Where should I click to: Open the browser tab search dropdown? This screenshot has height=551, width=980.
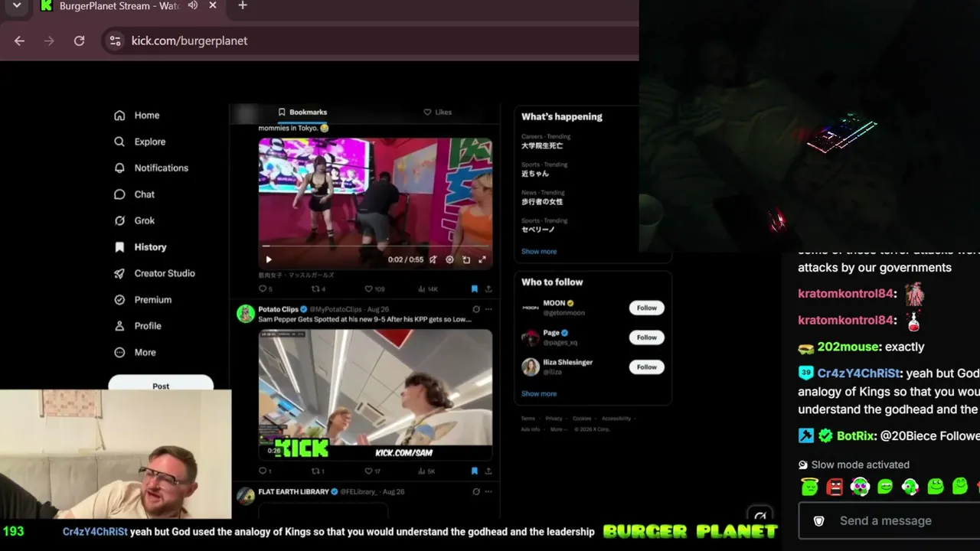click(17, 5)
